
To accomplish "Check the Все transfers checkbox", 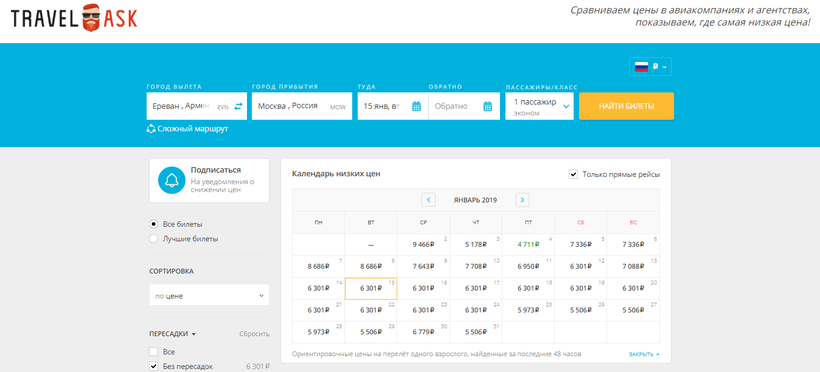I will 153,352.
